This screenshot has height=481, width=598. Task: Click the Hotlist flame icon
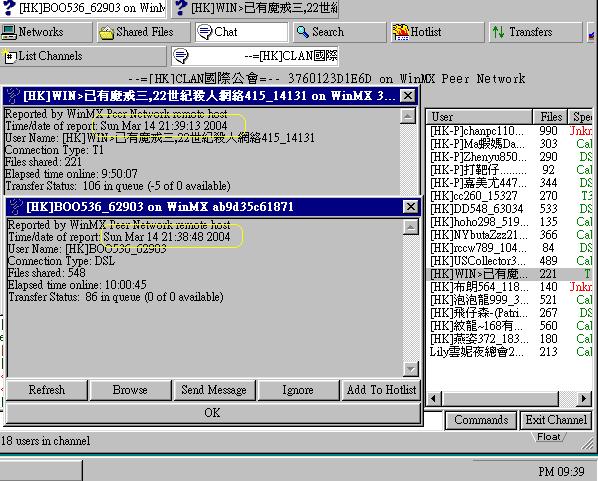point(401,32)
